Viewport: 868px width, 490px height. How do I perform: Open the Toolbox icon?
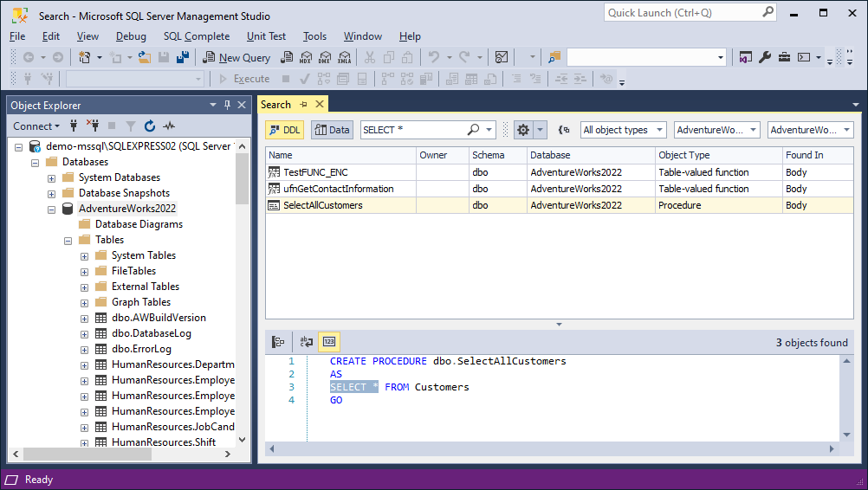tap(785, 57)
